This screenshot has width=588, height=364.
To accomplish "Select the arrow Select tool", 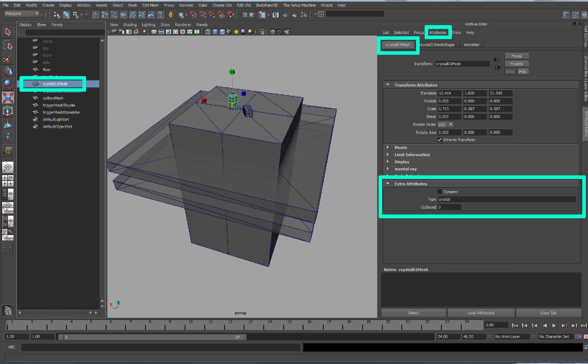I will 8,32.
